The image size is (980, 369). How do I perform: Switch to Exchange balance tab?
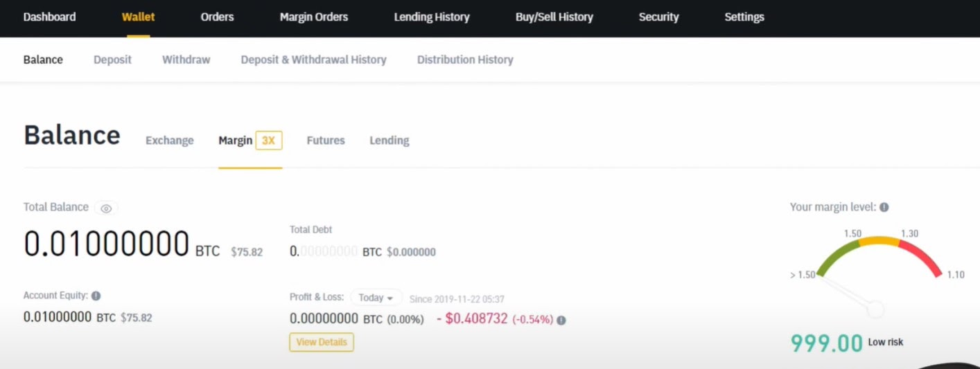(x=170, y=141)
